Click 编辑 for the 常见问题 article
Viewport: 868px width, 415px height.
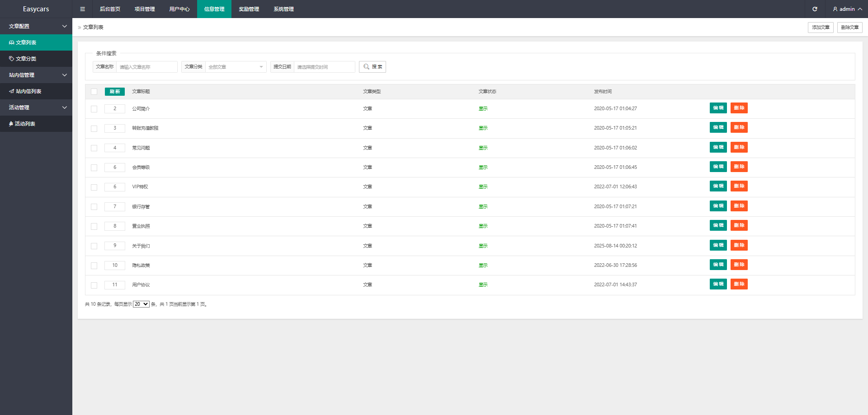[718, 147]
